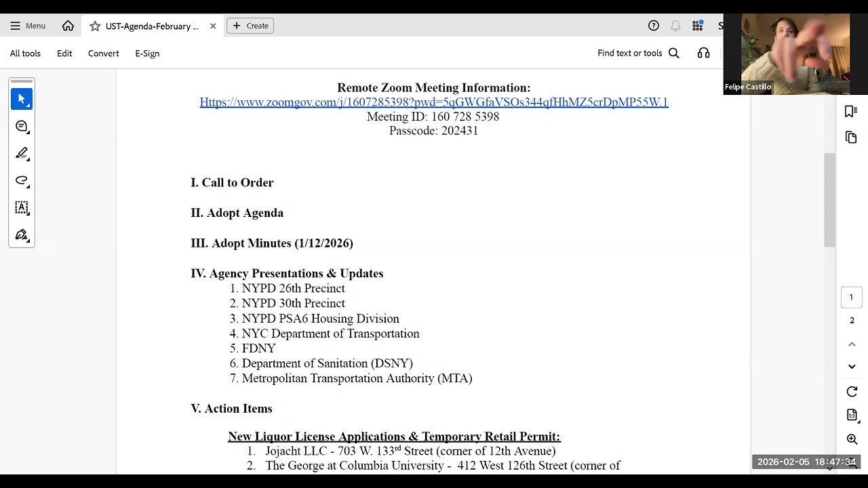
Task: Open the Convert tools
Action: 103,54
